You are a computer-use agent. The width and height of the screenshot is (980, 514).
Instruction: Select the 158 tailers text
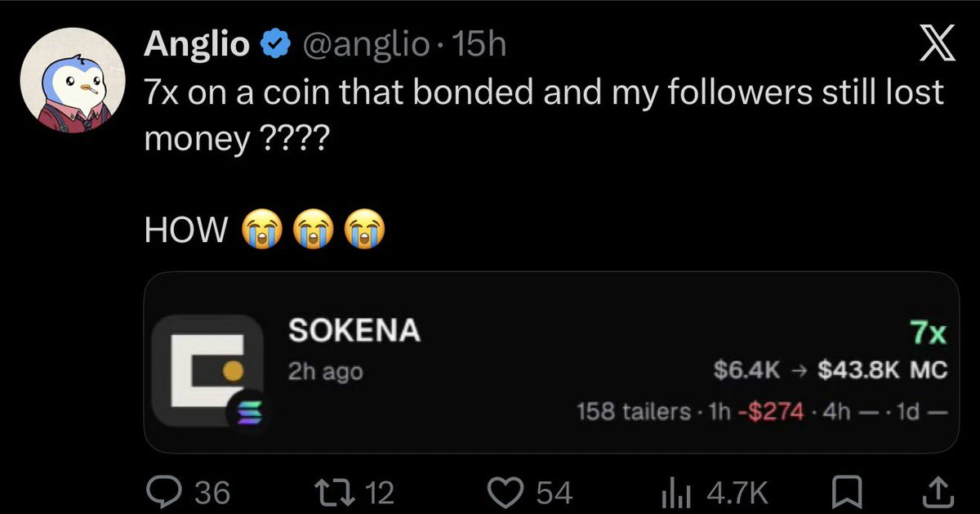[633, 411]
